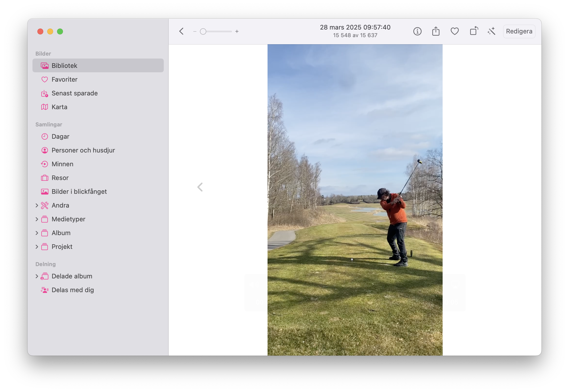Image resolution: width=569 pixels, height=392 pixels.
Task: Open Delas med dig
Action: (x=98, y=290)
